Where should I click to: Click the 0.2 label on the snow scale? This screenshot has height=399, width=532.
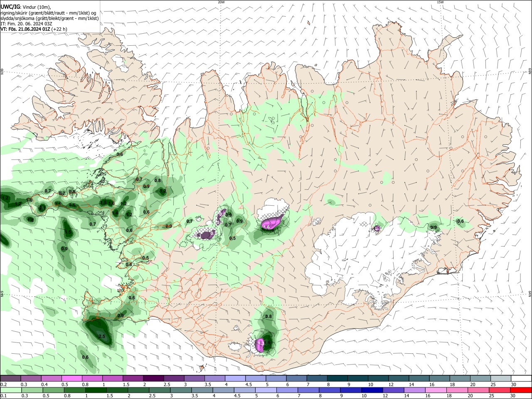tap(4, 384)
